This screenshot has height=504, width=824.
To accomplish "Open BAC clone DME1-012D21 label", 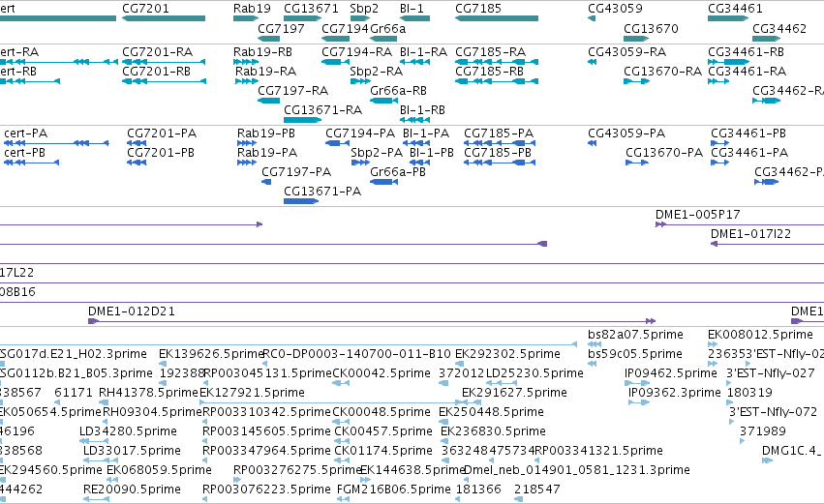I will coord(132,311).
